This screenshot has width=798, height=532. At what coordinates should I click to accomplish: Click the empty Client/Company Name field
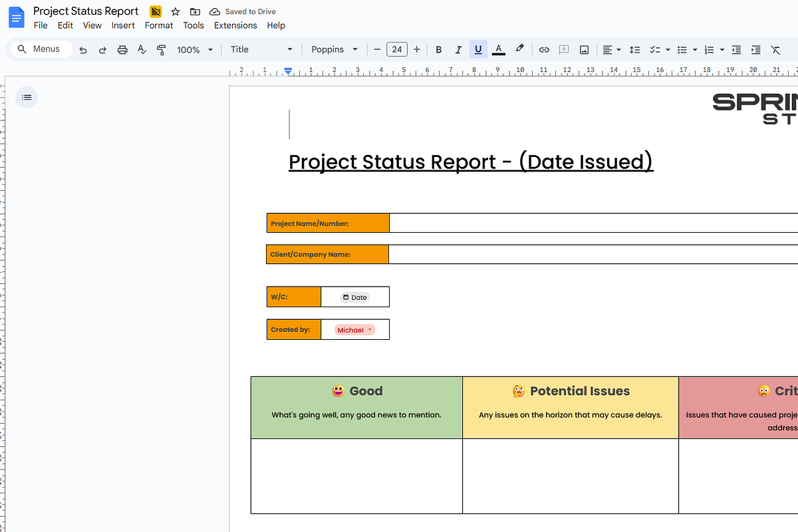[x=593, y=254]
